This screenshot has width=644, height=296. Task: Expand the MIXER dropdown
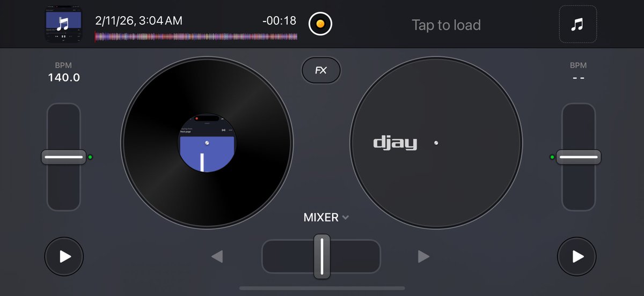(326, 217)
